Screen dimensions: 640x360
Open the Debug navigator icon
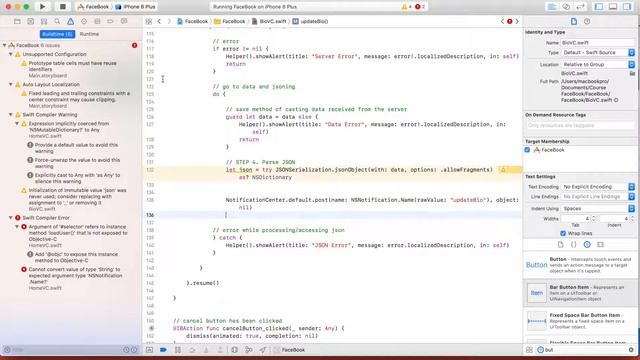[97, 21]
